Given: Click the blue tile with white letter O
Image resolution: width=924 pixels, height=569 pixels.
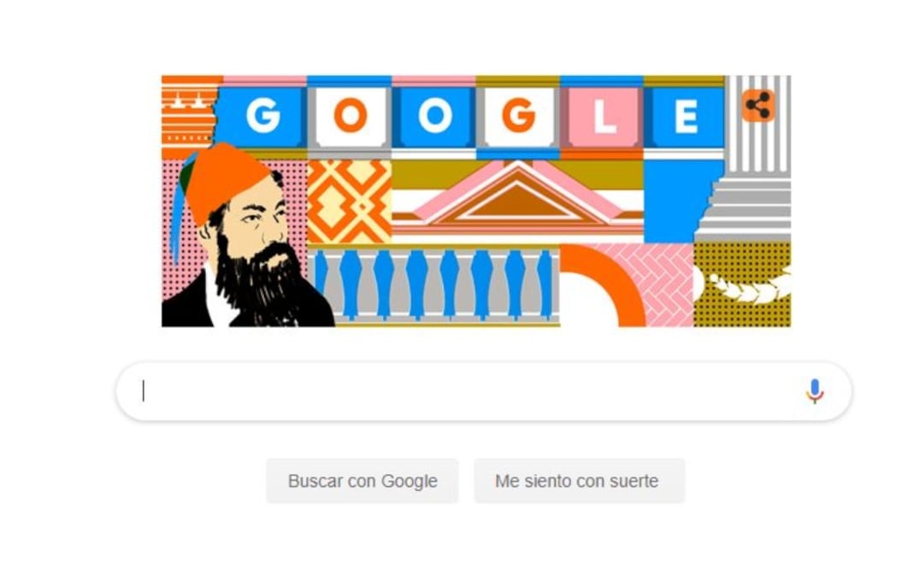Looking at the screenshot, I should (x=435, y=117).
